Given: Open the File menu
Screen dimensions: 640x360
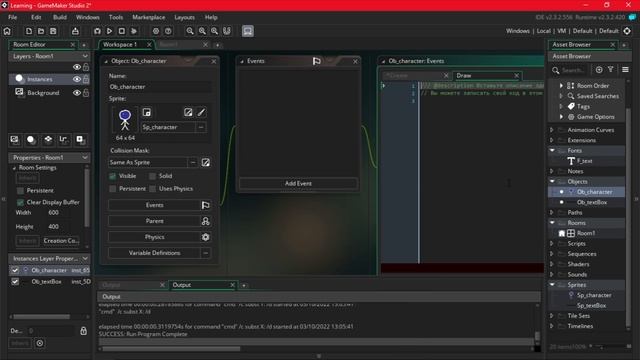Looking at the screenshot, I should click(13, 18).
